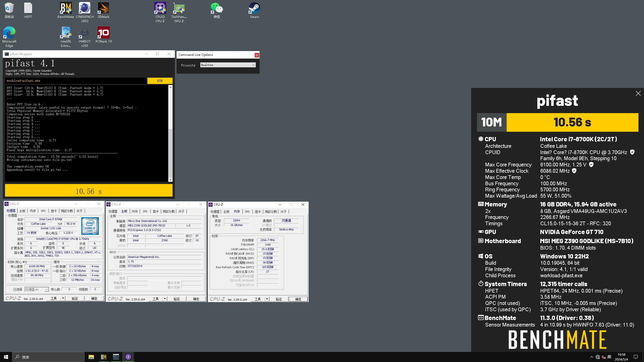
Task: Select SPD tab in first CPU-Z window
Action: [x=43, y=211]
